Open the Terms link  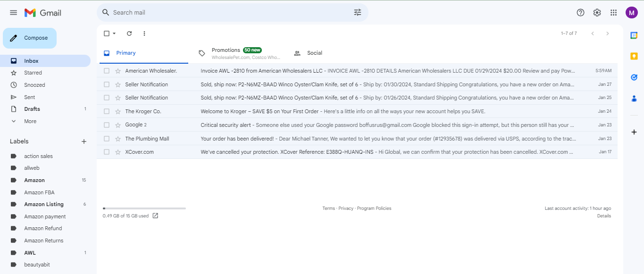point(328,208)
